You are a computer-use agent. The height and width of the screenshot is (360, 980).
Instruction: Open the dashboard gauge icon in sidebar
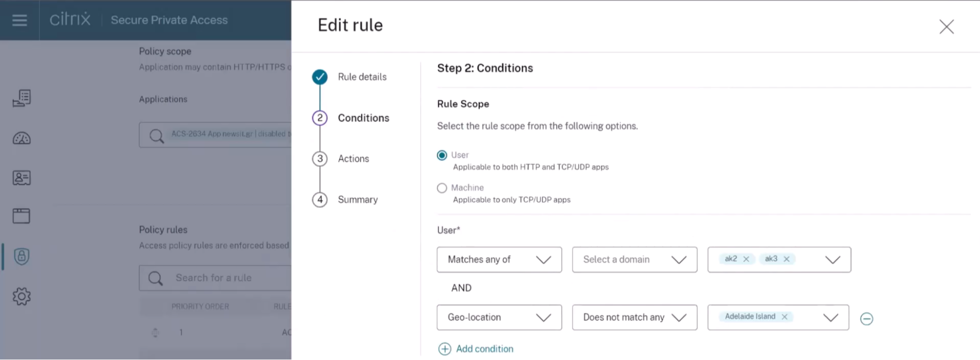pos(22,138)
